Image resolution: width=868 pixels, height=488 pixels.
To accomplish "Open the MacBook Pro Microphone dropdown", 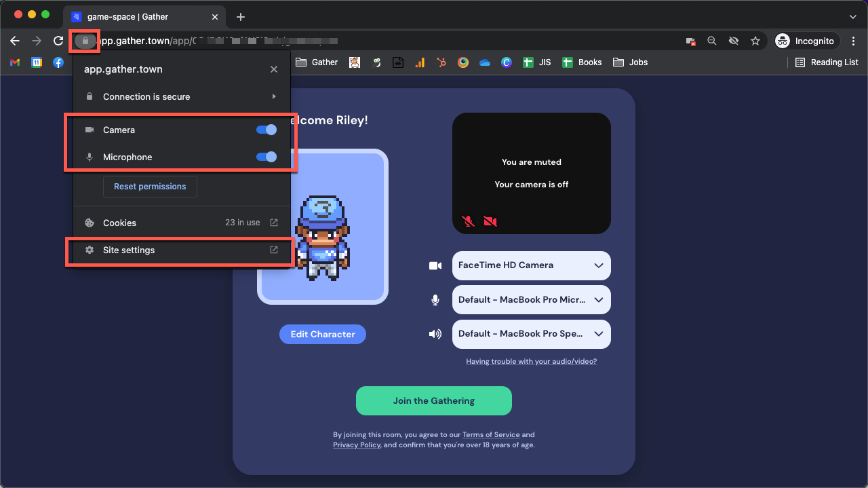I will tap(532, 299).
